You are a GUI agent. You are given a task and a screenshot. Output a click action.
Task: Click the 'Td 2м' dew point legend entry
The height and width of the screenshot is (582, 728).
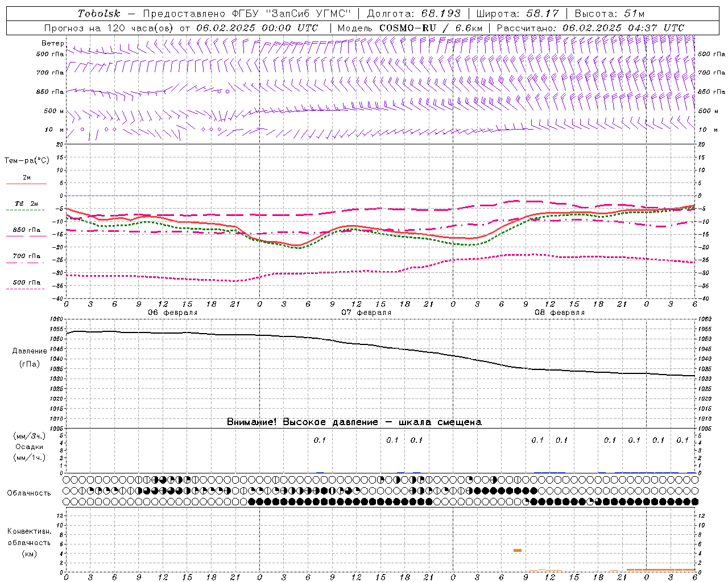[26, 203]
